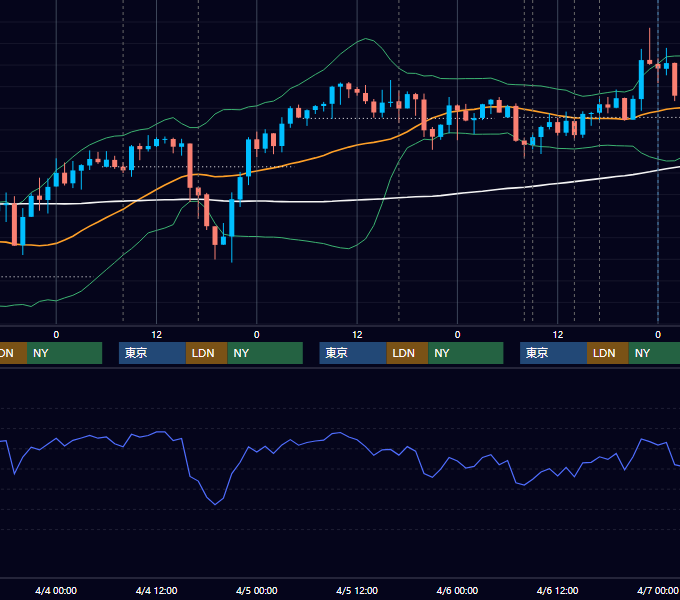Screen dimensions: 680x600
Task: Click the 4/4 00:00 date label
Action: click(56, 590)
